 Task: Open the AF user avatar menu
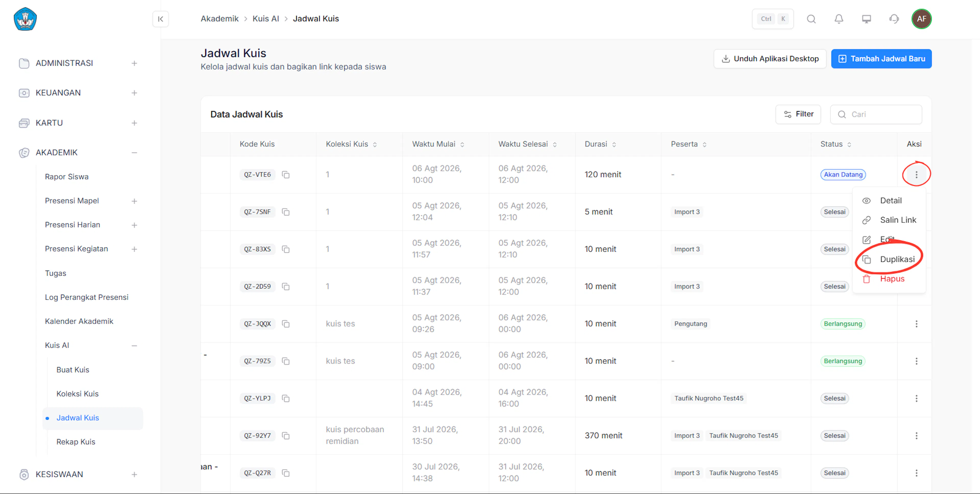(x=921, y=19)
